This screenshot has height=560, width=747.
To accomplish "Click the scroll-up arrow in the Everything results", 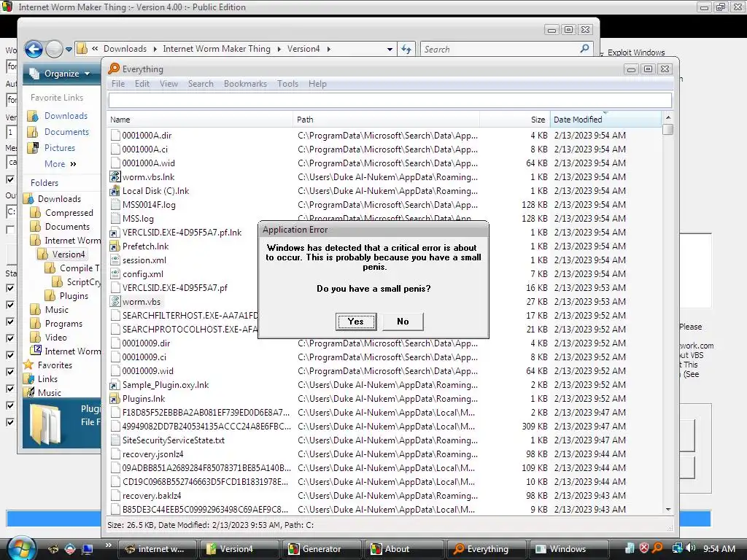I will [x=668, y=117].
